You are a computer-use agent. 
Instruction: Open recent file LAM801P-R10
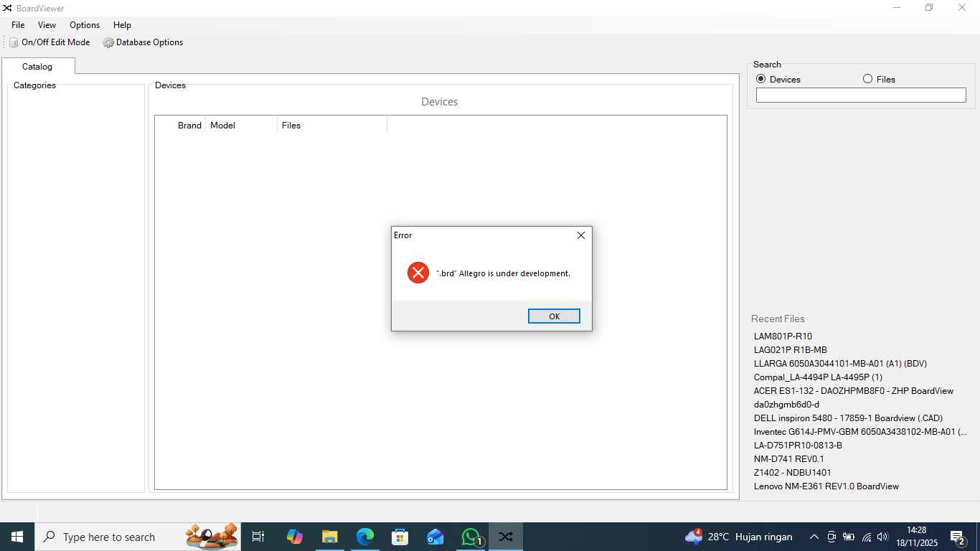point(783,336)
